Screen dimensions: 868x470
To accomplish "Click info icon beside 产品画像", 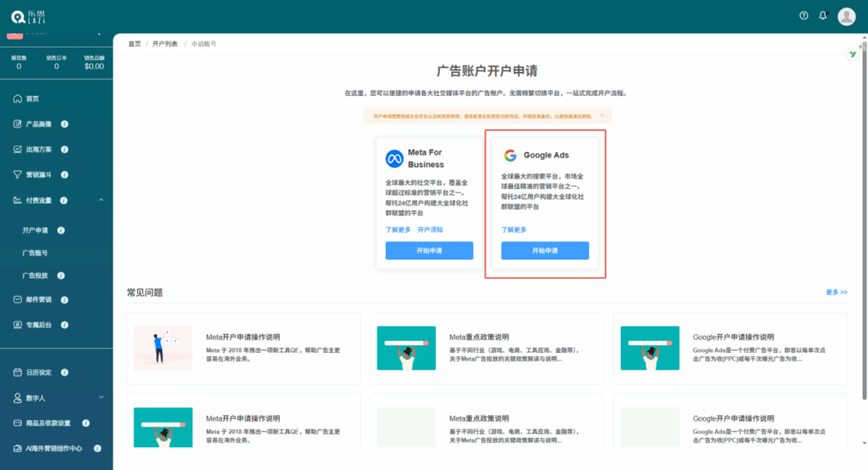I will coord(65,124).
